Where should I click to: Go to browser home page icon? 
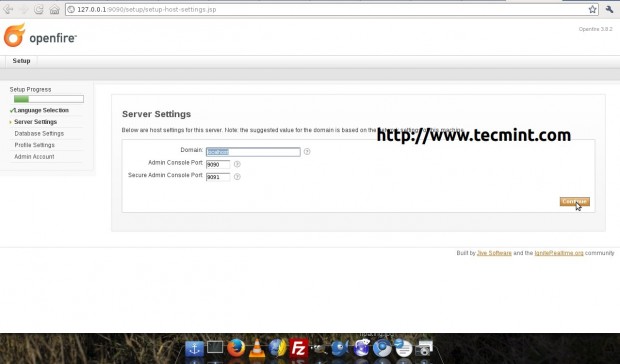click(55, 9)
